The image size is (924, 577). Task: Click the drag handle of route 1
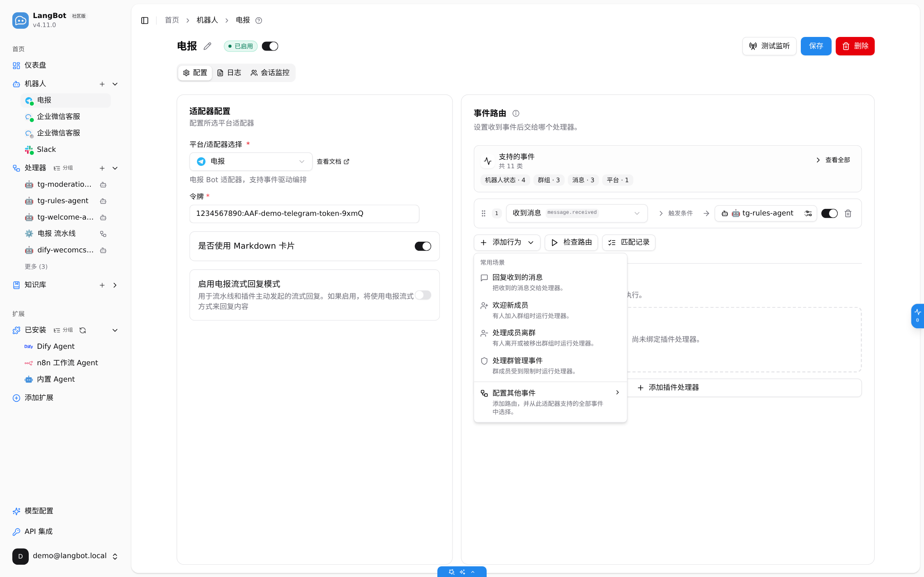pos(483,213)
